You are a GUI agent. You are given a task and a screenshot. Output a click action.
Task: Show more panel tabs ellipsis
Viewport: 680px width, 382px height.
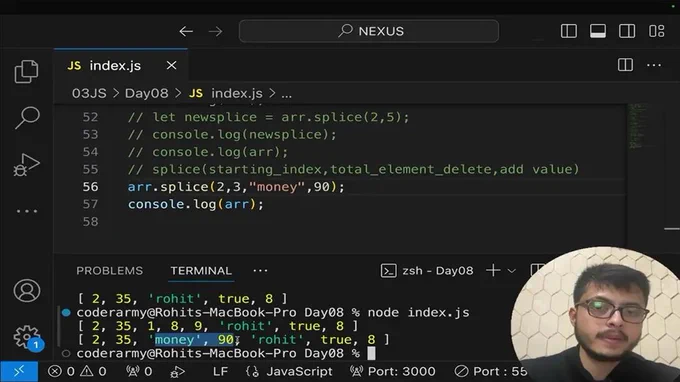260,271
